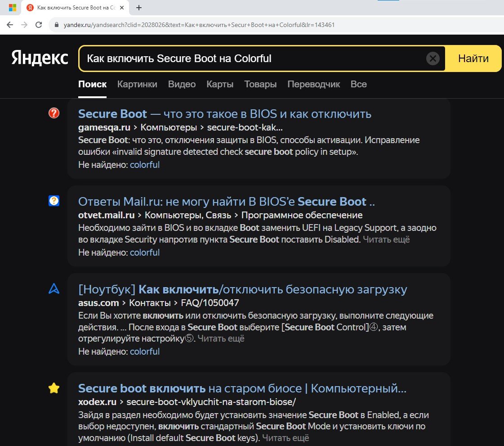The width and height of the screenshot is (504, 446).
Task: Click the gamesqa.ru red question favicon
Action: coord(54,113)
